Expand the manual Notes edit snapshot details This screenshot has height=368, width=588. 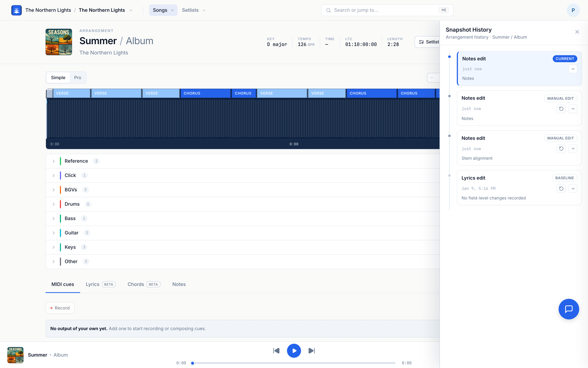click(573, 109)
